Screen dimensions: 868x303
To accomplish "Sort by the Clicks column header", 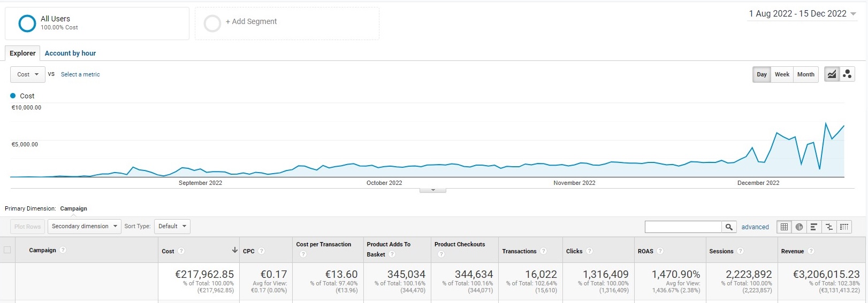I will click(574, 251).
